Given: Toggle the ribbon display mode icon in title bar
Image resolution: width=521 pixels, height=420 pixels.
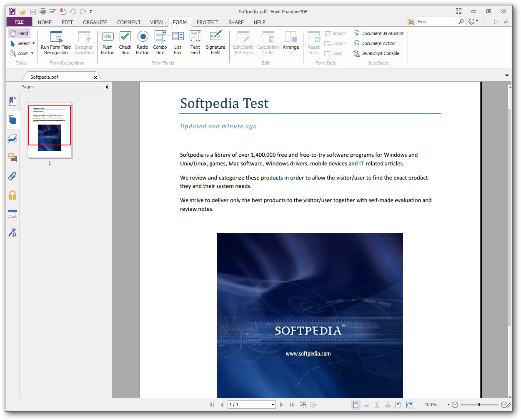Looking at the screenshot, I should pyautogui.click(x=458, y=11).
